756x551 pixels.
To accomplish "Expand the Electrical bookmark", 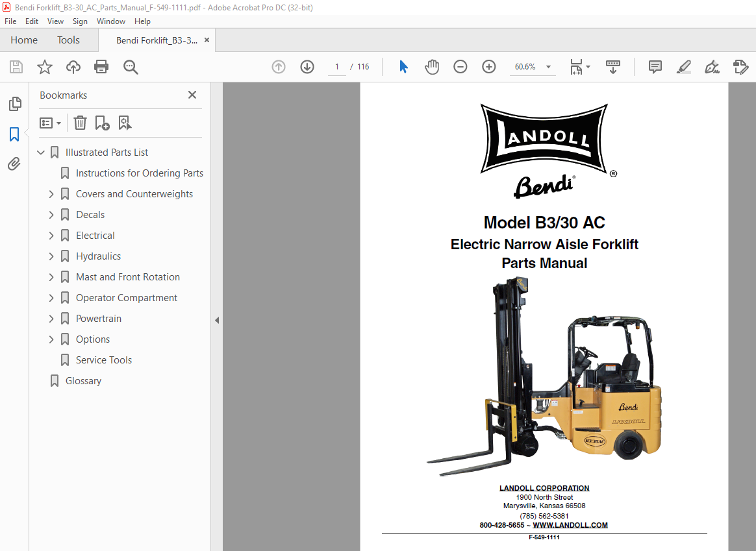I will tap(51, 236).
